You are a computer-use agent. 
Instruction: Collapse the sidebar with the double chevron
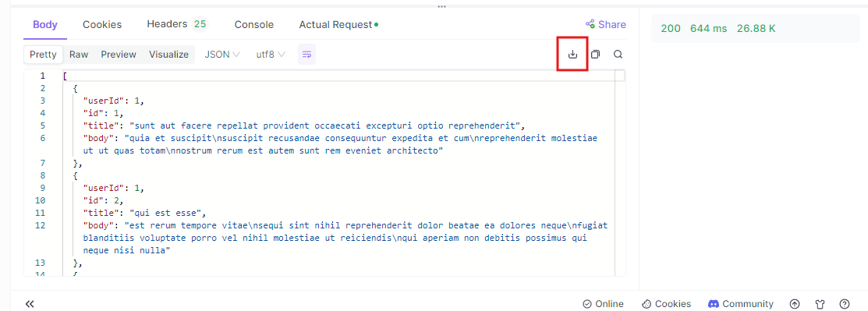click(30, 304)
